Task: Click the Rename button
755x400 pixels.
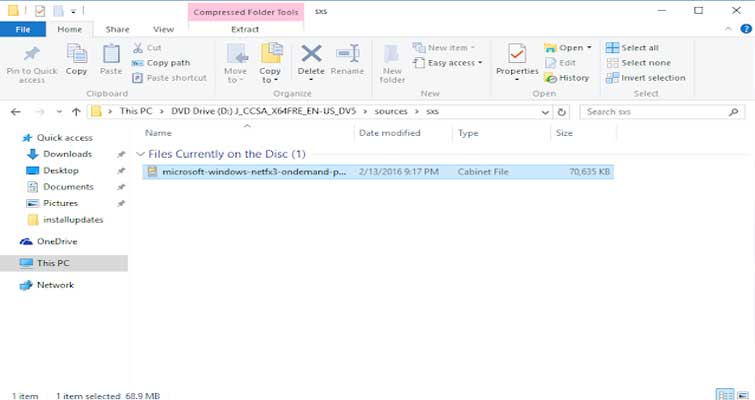Action: click(347, 60)
